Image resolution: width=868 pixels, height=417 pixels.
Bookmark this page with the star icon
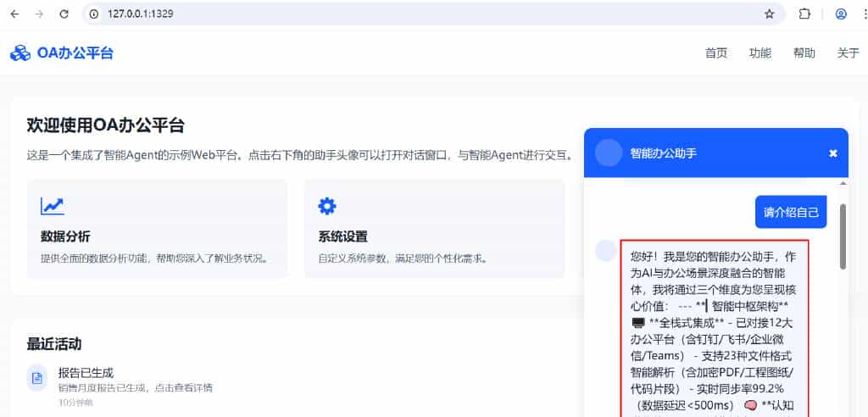pos(770,14)
